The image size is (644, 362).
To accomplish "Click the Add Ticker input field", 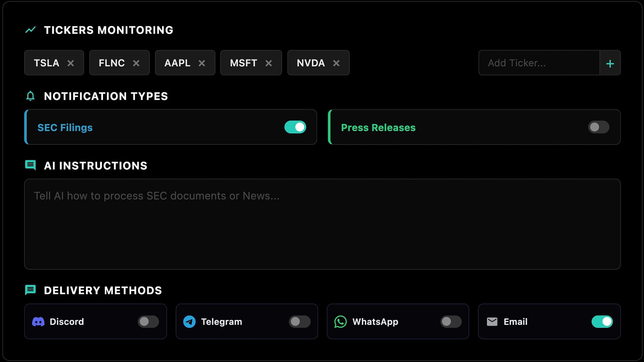I will (x=537, y=63).
